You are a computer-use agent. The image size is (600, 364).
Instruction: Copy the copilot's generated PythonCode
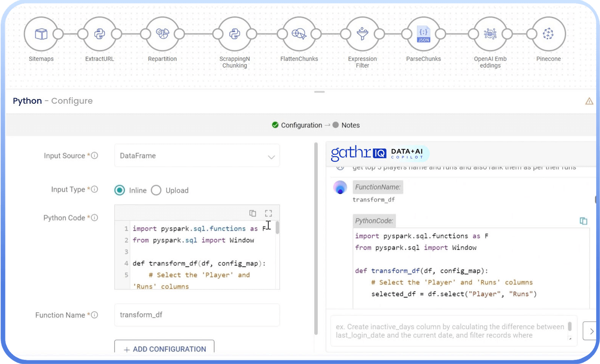[x=583, y=221]
